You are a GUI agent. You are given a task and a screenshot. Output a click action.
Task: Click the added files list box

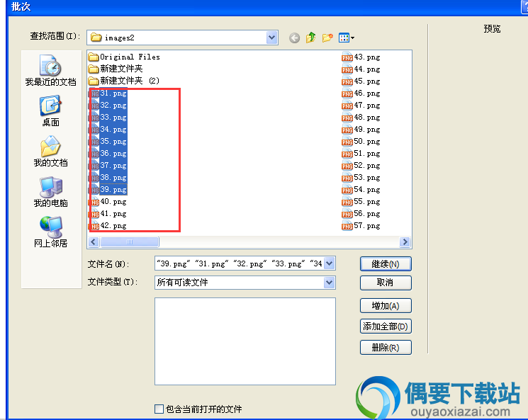pyautogui.click(x=245, y=341)
